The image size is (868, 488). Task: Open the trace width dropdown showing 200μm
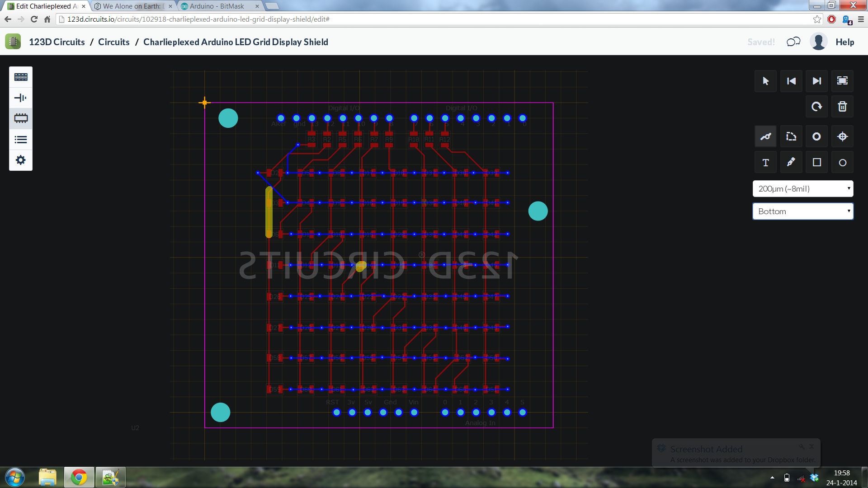pos(803,188)
